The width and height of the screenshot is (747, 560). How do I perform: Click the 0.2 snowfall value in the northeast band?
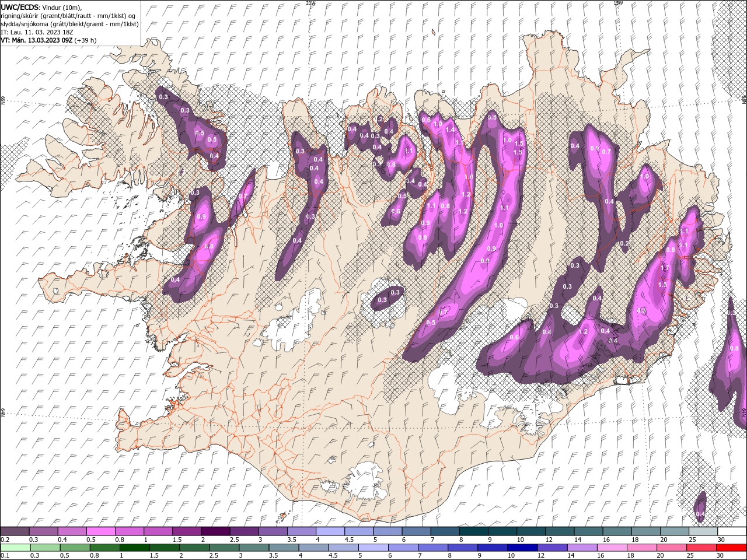click(x=624, y=244)
